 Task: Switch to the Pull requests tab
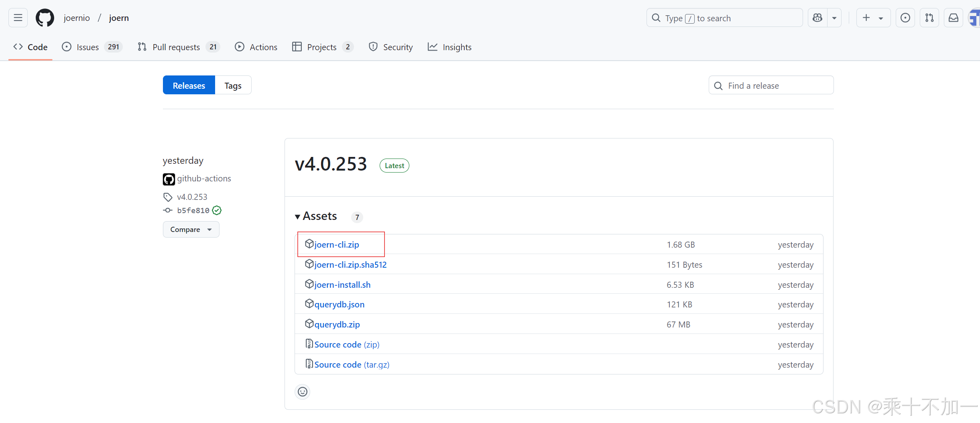[179, 47]
